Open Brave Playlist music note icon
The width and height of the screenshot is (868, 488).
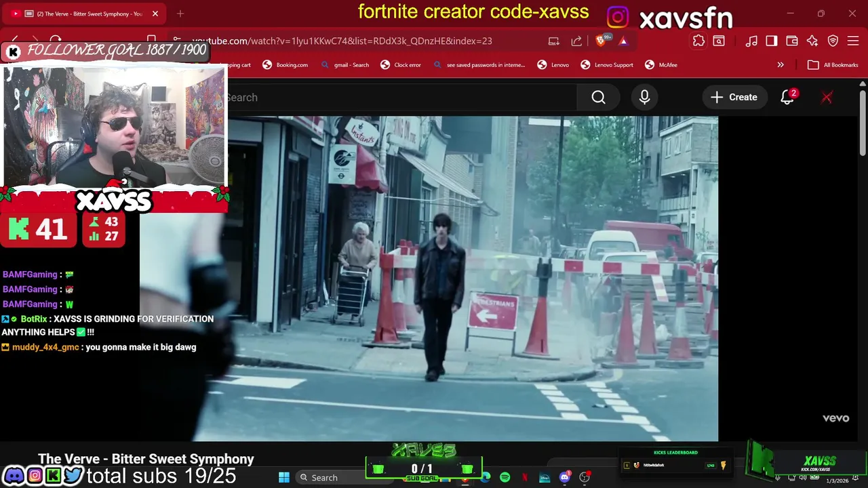[751, 41]
